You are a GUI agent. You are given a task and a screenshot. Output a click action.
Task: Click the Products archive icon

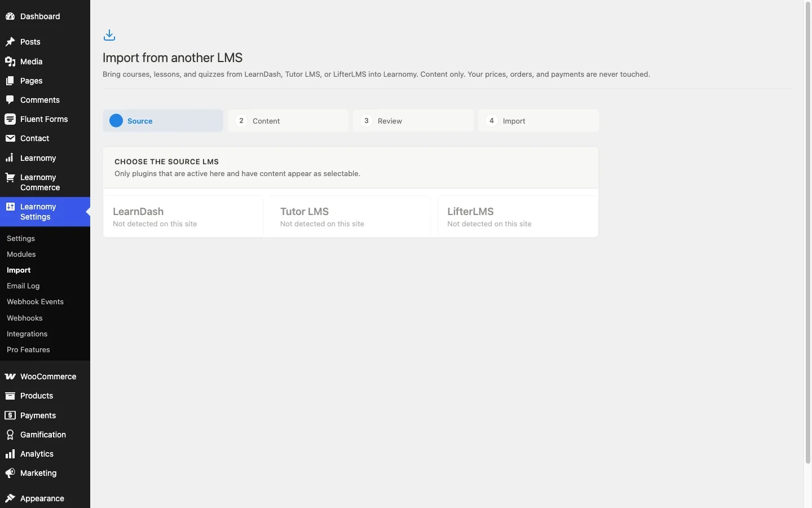[x=10, y=396]
